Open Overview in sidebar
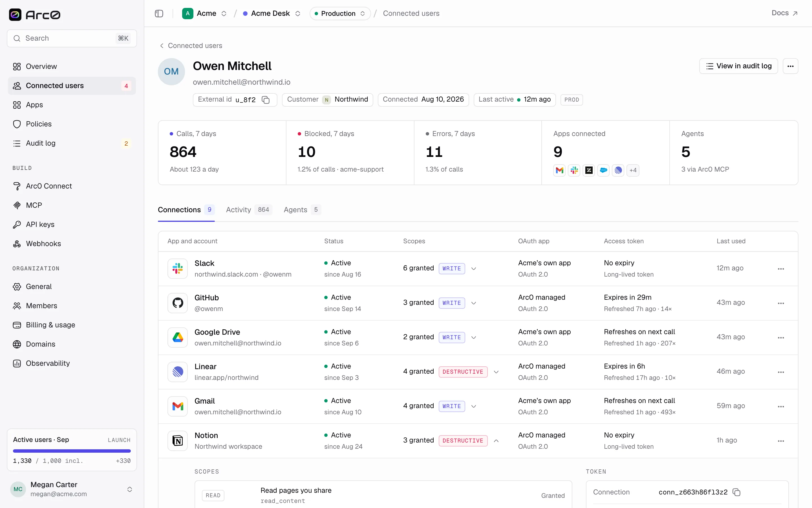The image size is (812, 508). point(72,67)
